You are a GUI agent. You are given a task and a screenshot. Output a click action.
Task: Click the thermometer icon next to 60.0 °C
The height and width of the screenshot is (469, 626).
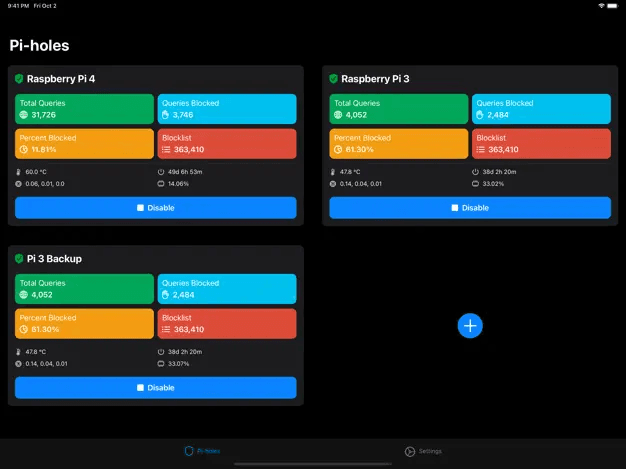click(x=18, y=172)
